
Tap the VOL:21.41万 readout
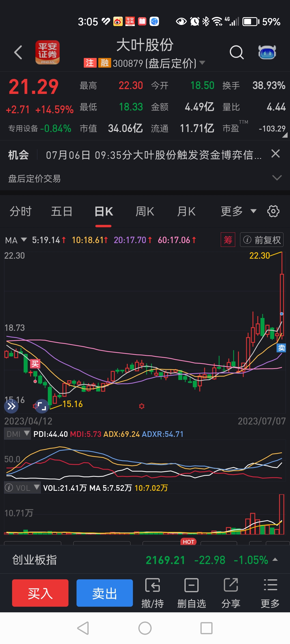(65, 488)
